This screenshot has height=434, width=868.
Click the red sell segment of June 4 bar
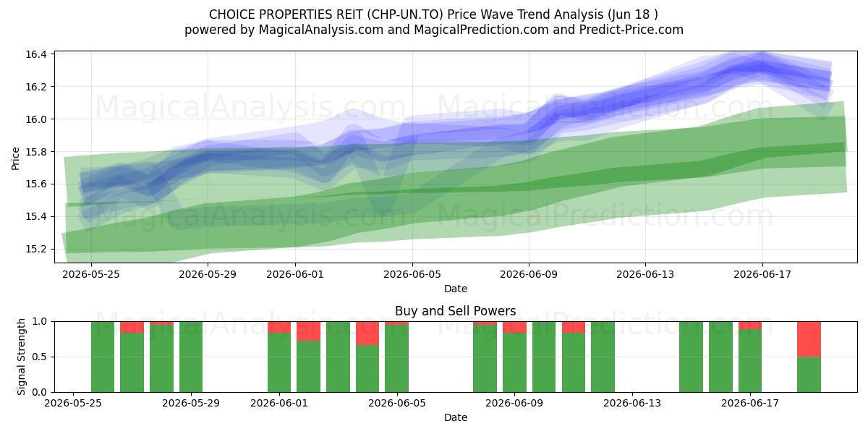coord(367,333)
